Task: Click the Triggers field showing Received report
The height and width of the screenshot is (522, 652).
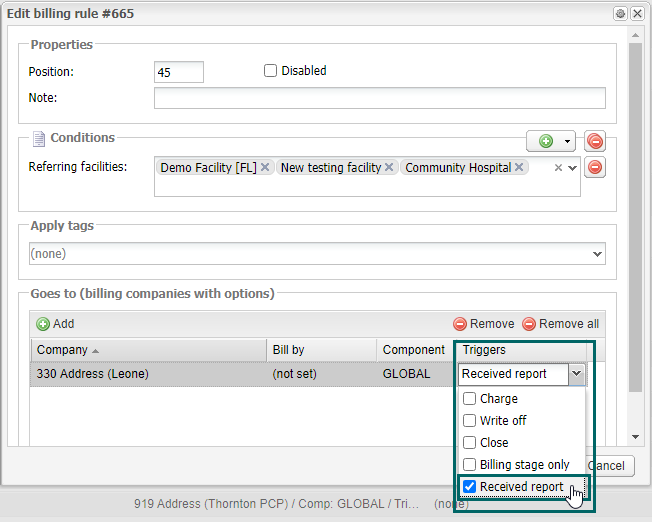Action: click(x=513, y=374)
